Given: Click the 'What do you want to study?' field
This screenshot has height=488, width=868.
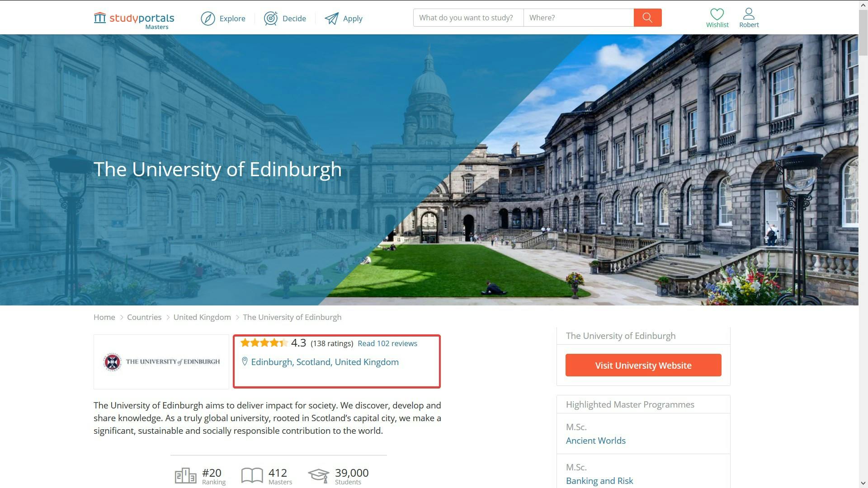Looking at the screenshot, I should pos(468,18).
